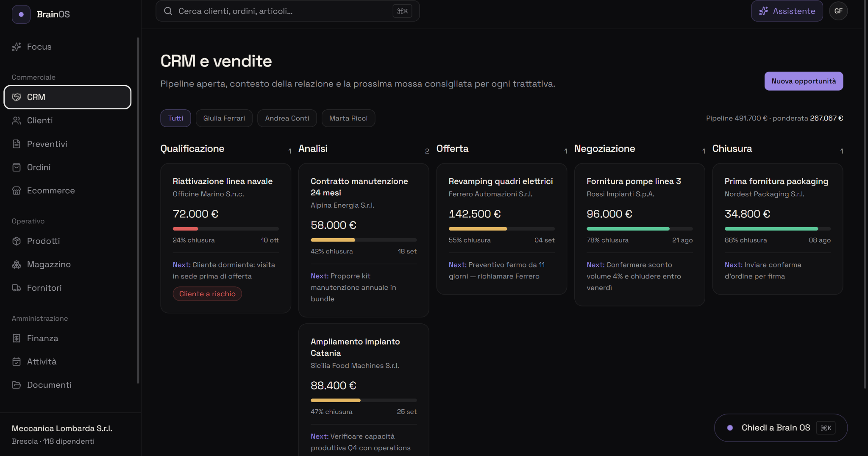This screenshot has width=868, height=456.
Task: Click the 142.500 € deal amount
Action: (x=475, y=214)
